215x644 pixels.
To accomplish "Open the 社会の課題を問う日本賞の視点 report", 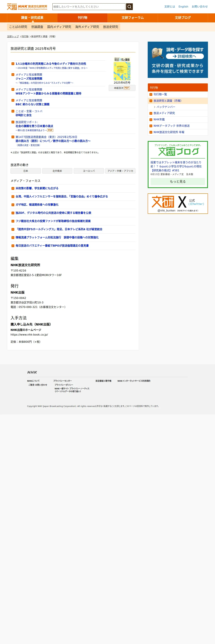I will [x=34, y=126].
